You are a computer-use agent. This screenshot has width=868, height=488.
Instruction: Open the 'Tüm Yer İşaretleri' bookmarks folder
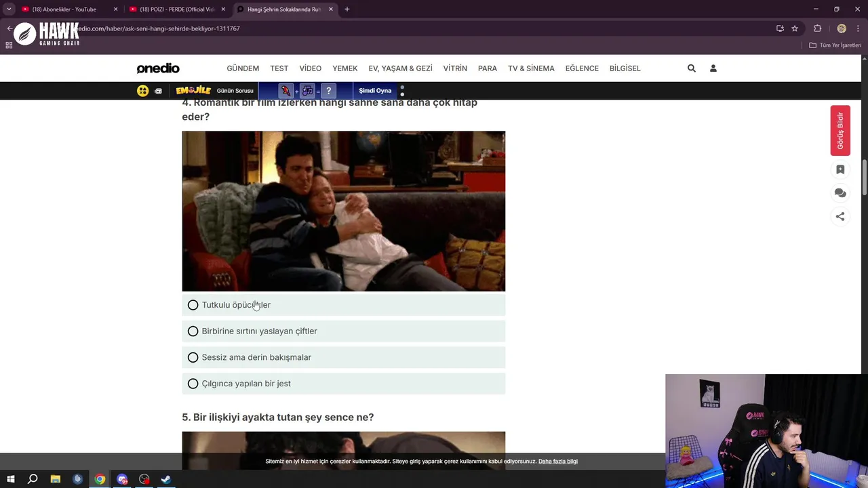click(x=835, y=45)
